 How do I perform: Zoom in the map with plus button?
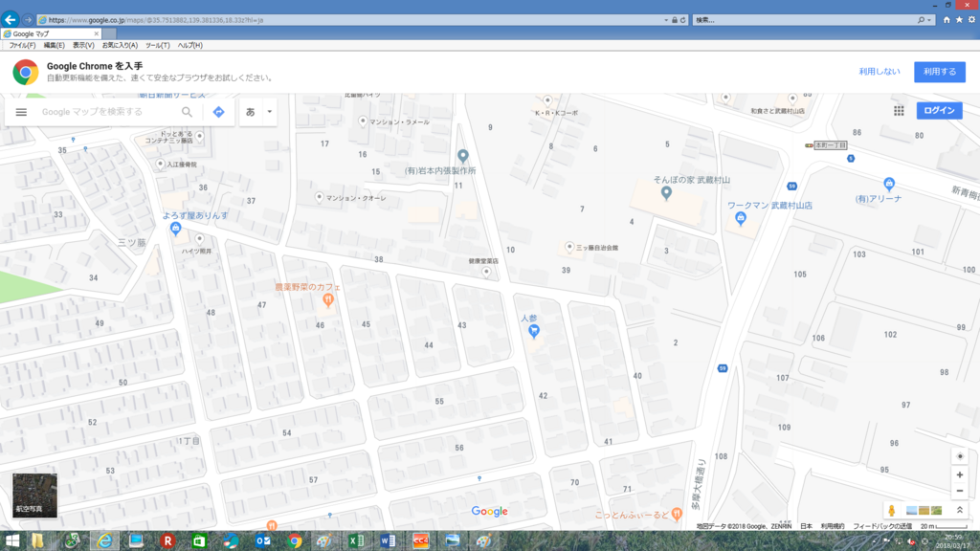960,474
